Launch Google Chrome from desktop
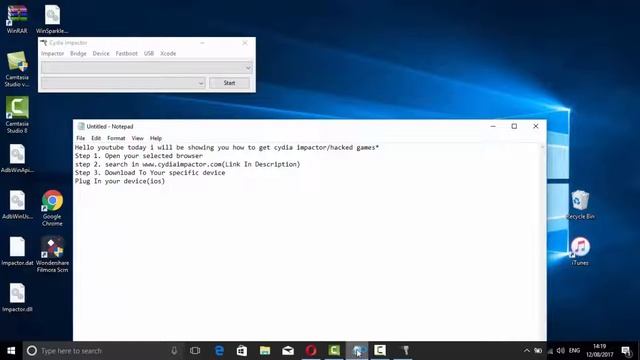 point(52,207)
